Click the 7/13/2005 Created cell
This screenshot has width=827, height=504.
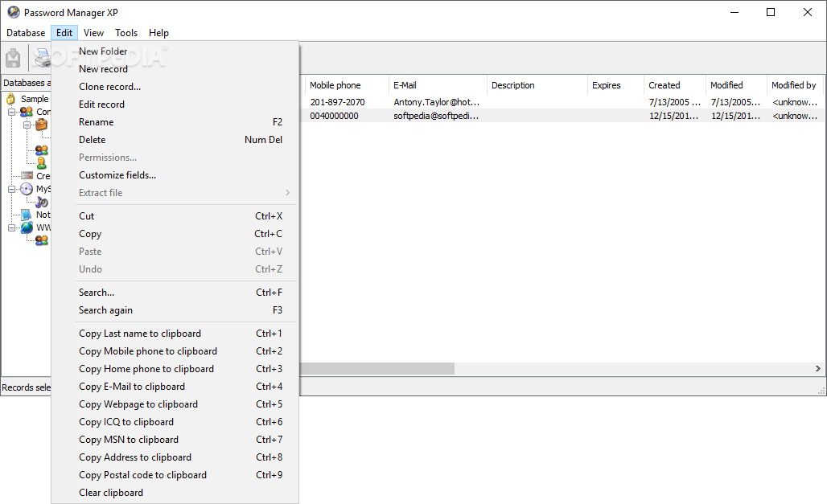coord(675,102)
